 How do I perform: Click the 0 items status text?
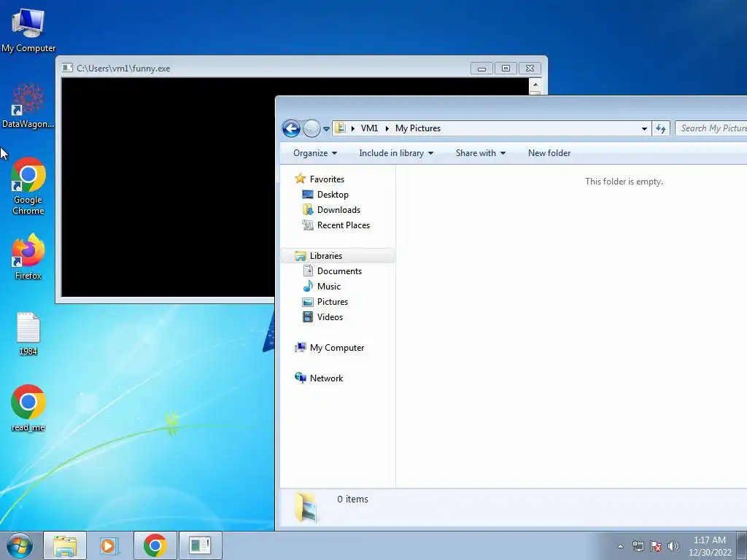(x=352, y=499)
